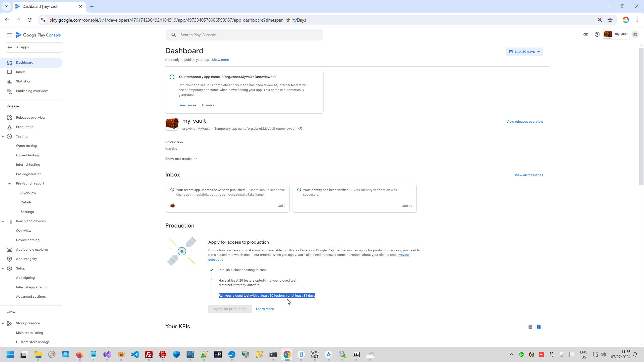This screenshot has width=644, height=362.
Task: Expand Show test tracks
Action: [181, 159]
